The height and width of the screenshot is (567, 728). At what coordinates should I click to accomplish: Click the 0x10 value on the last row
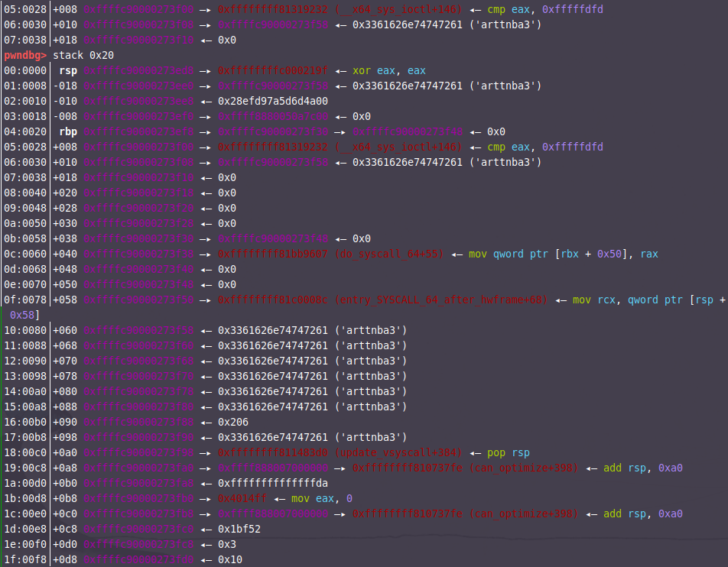click(x=227, y=559)
